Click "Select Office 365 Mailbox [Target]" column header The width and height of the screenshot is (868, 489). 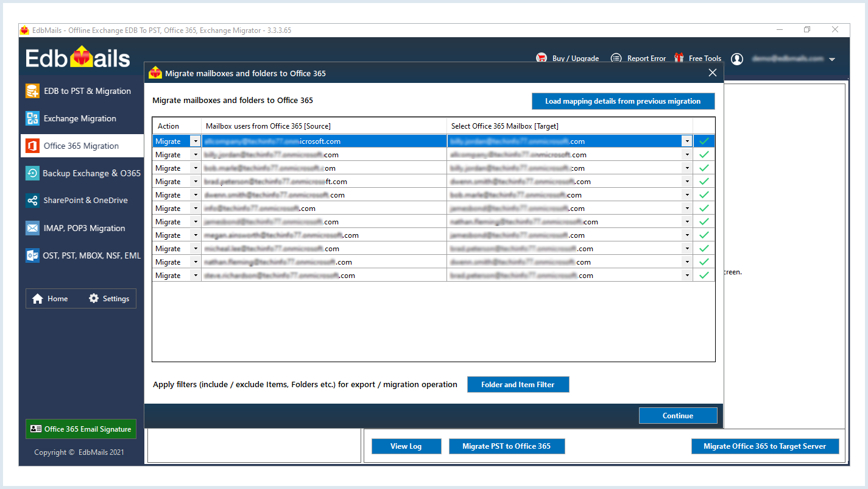(x=570, y=126)
